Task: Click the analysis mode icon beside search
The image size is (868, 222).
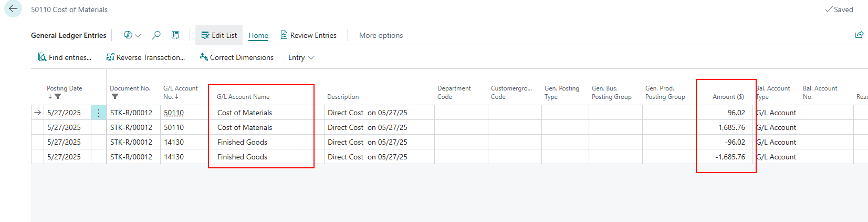Action: pyautogui.click(x=175, y=35)
